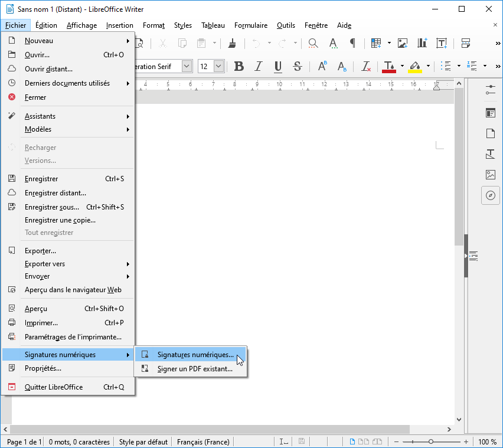Image resolution: width=503 pixels, height=448 pixels.
Task: Open the Insertion menu in the menu bar
Action: click(x=120, y=25)
